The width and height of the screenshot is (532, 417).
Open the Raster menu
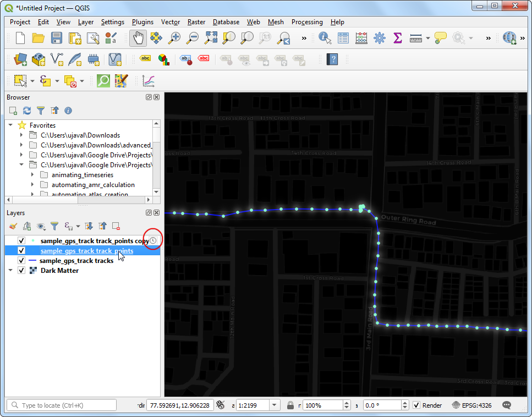[x=196, y=22]
